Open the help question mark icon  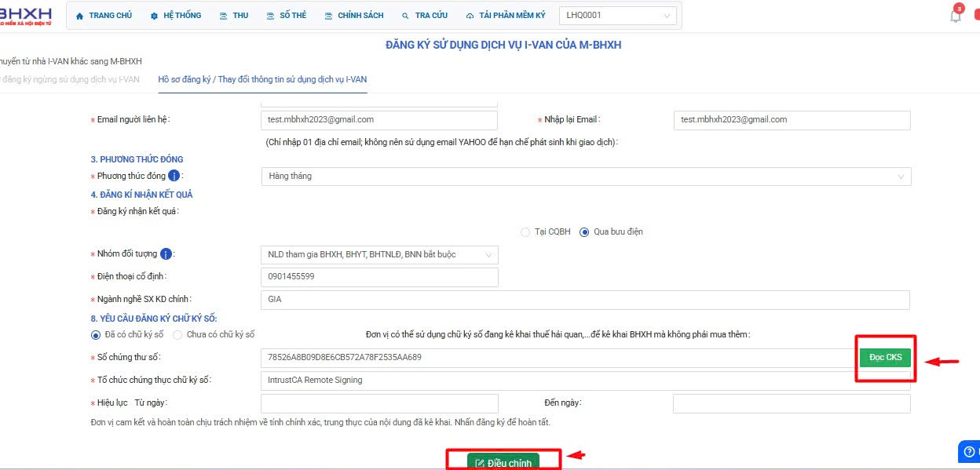[x=968, y=451]
